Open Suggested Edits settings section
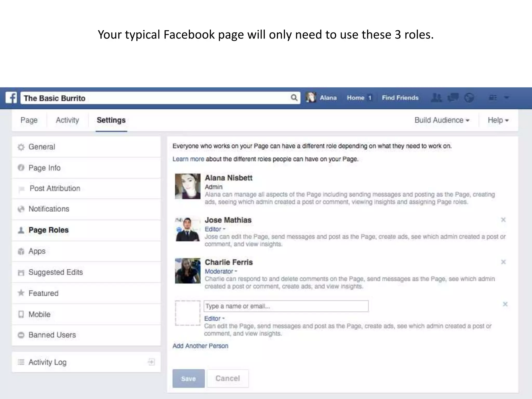Screen dimensions: 532x399 [86, 272]
